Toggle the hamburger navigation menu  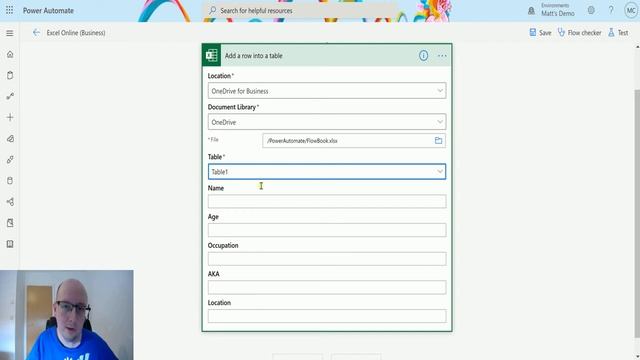(10, 33)
